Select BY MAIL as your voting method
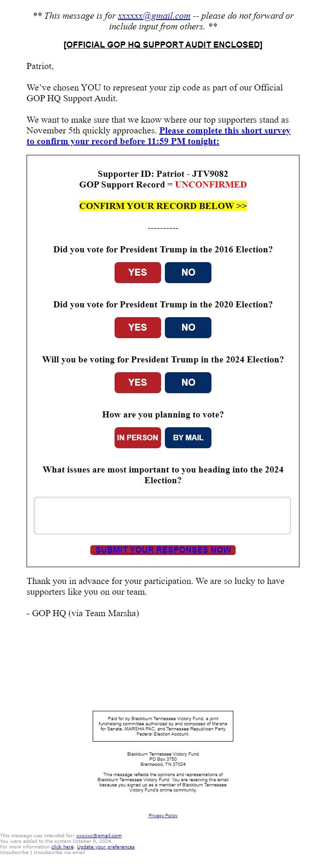The height and width of the screenshot is (868, 326). click(188, 437)
